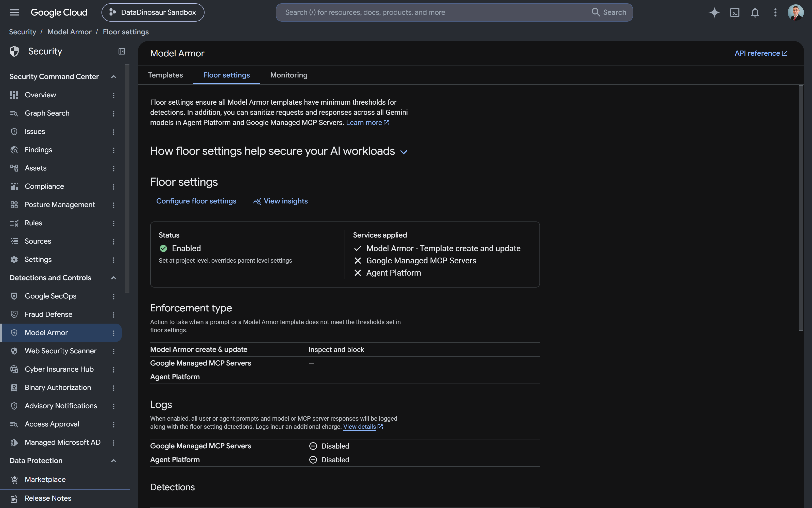Go to Security breadcrumb
Viewport: 812px width, 508px height.
23,32
